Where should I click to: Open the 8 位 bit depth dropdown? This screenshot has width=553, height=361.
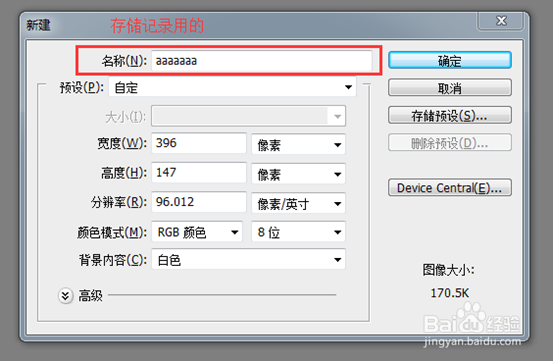click(298, 232)
